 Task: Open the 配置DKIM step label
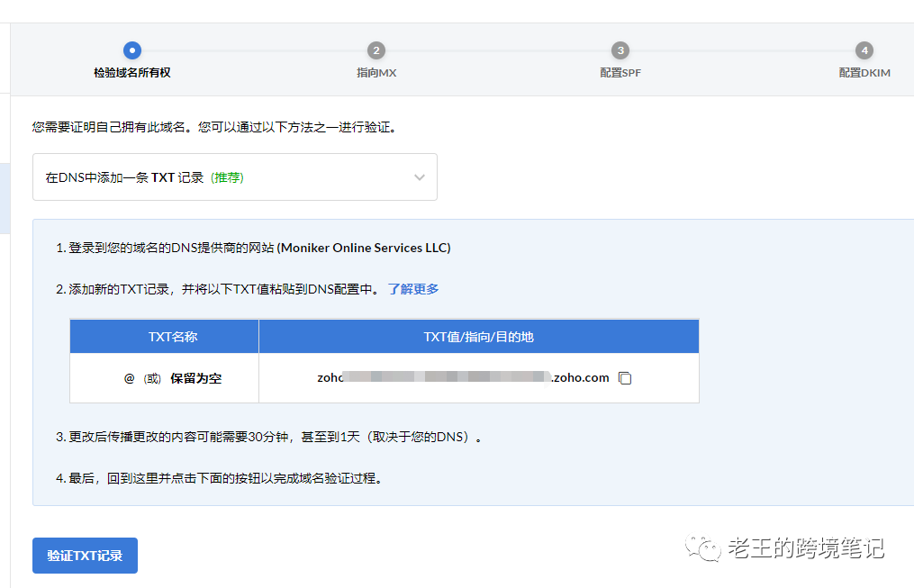[x=864, y=72]
